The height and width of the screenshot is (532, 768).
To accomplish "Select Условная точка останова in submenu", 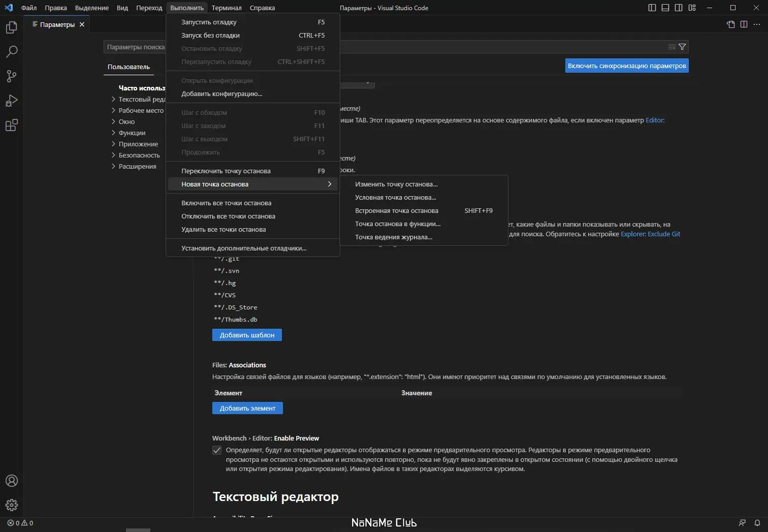I will [x=396, y=197].
